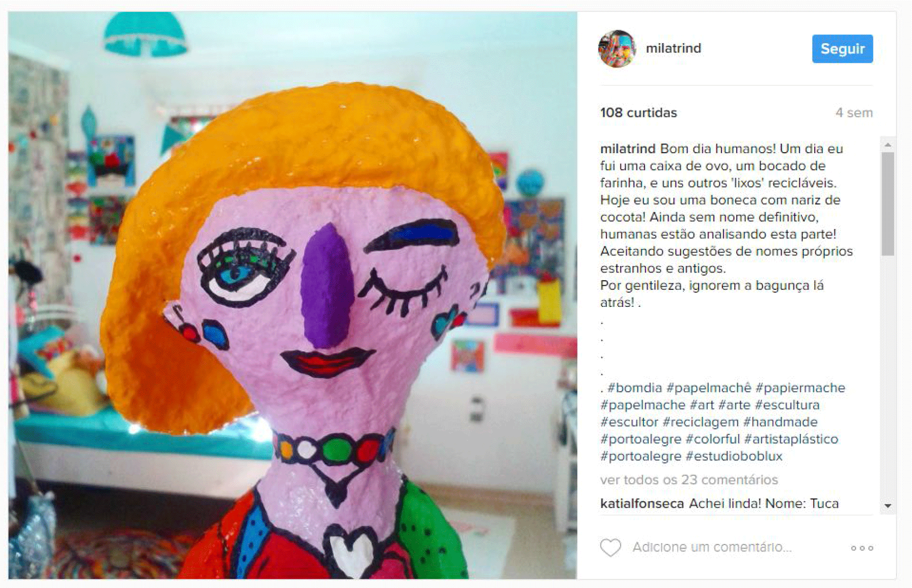Open milatrind's profile picture avatar
The height and width of the screenshot is (588, 912).
click(617, 49)
